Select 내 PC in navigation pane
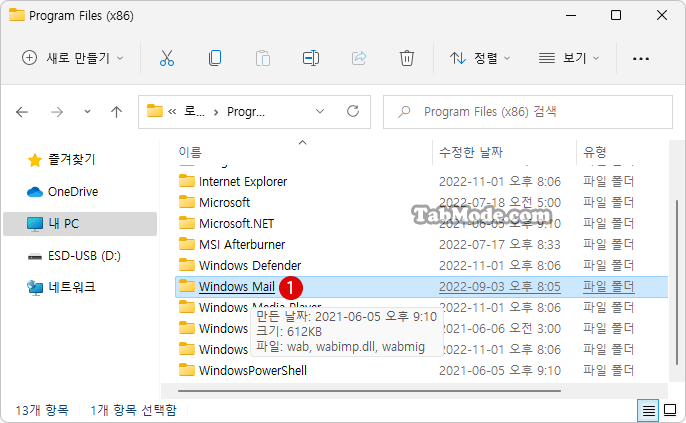This screenshot has width=686, height=423. [80, 224]
